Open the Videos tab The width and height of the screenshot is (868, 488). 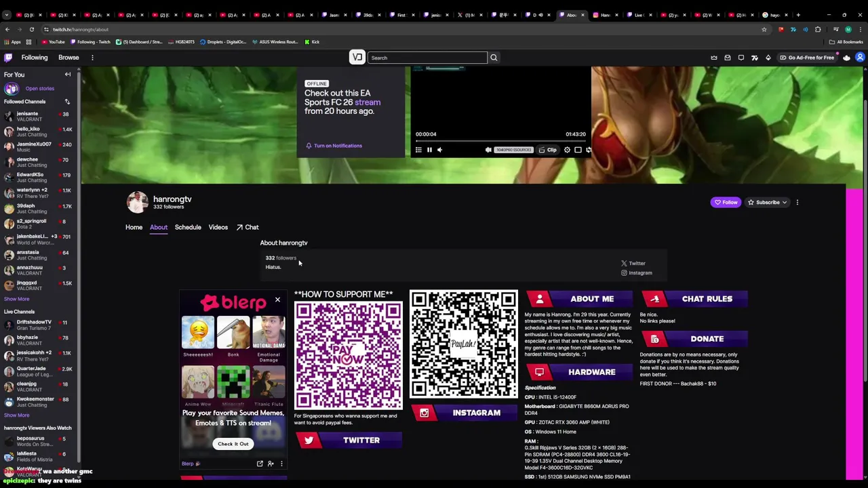[x=218, y=227]
